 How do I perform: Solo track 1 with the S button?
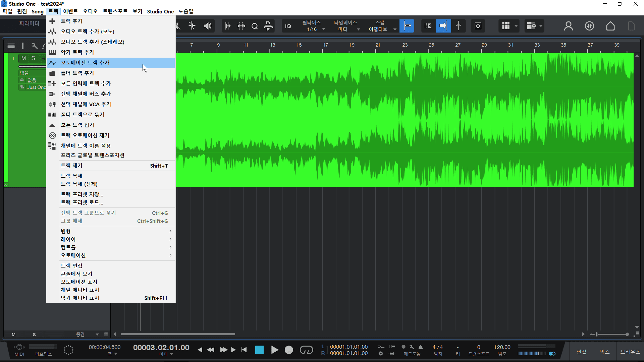coord(34,58)
